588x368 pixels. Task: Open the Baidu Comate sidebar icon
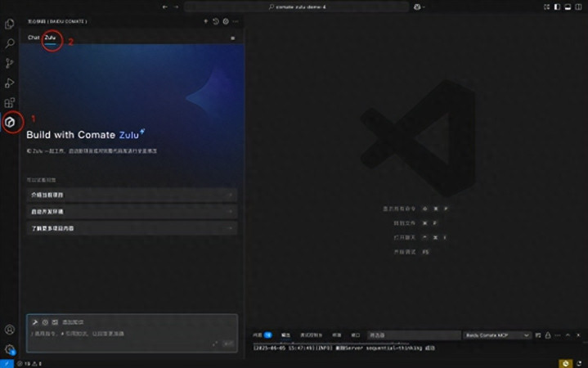tap(10, 122)
